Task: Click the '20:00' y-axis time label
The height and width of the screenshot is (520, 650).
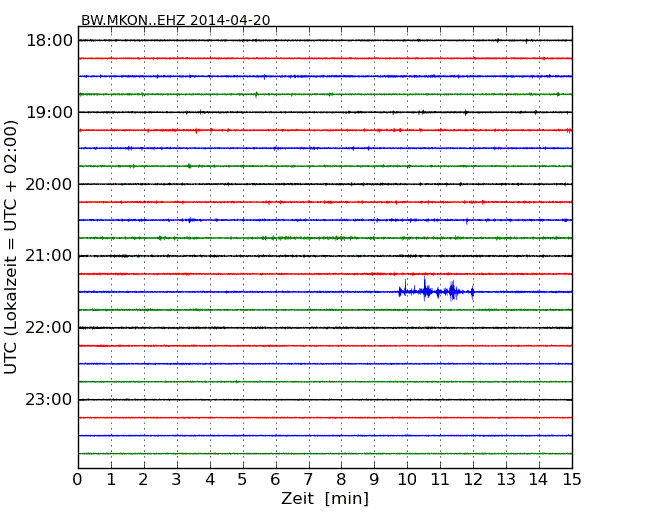Action: tap(49, 184)
